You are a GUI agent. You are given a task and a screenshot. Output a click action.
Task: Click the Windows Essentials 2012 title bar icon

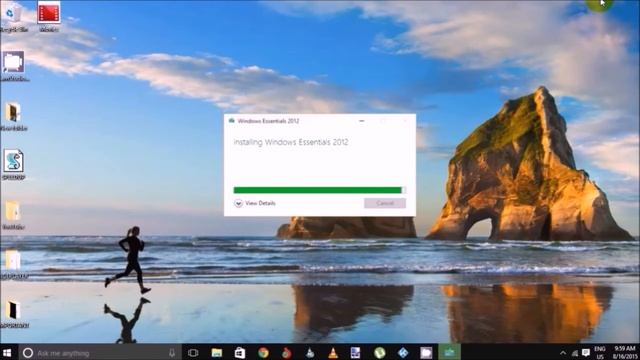click(x=232, y=121)
